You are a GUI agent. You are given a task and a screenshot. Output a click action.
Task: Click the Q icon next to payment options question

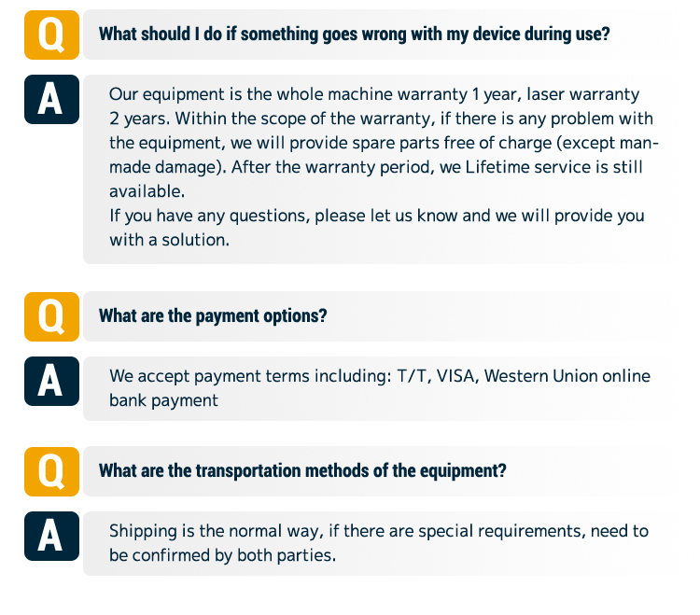tap(51, 315)
